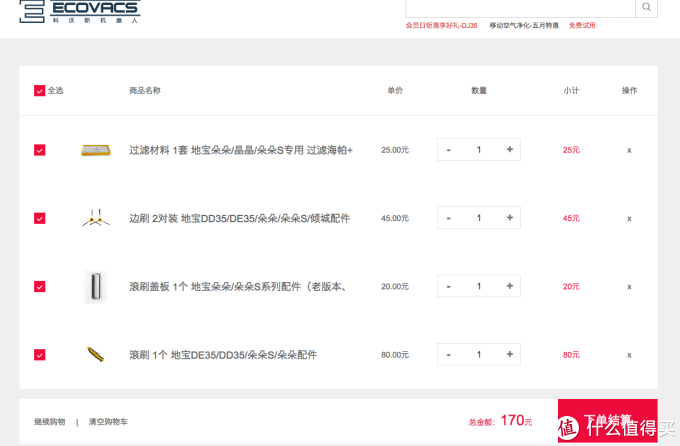Decrease quantity of 过滤材料
Image resolution: width=680 pixels, height=446 pixels.
pyautogui.click(x=449, y=150)
